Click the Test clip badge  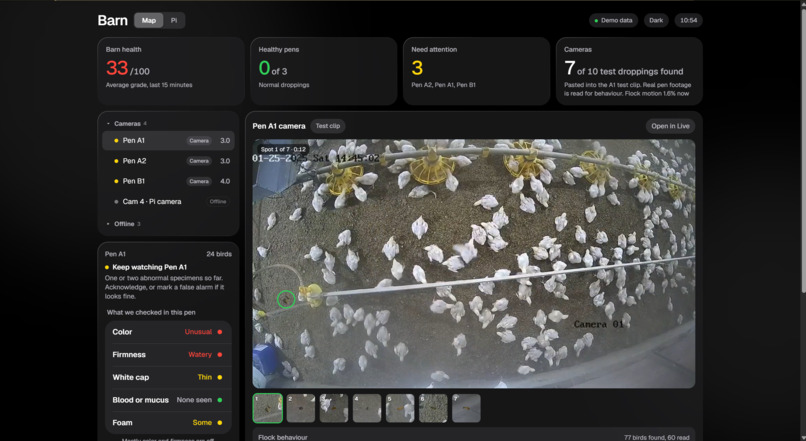tap(327, 126)
